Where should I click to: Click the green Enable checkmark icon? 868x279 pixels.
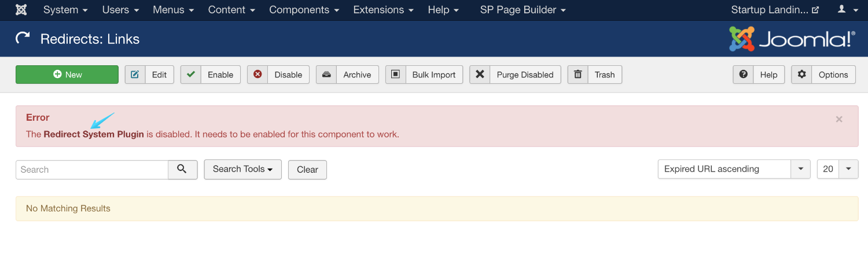[190, 75]
